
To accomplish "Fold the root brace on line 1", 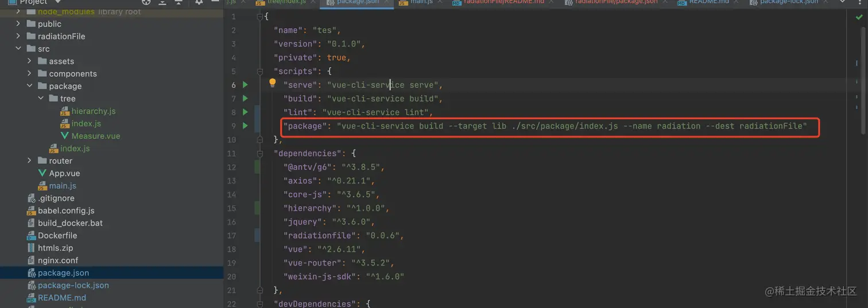I will click(260, 17).
